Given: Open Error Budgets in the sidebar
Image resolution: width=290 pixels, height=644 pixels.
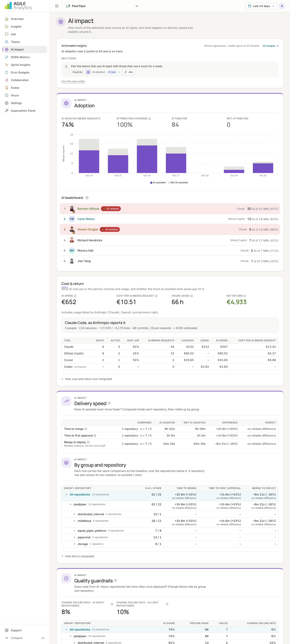Looking at the screenshot, I should [25, 72].
